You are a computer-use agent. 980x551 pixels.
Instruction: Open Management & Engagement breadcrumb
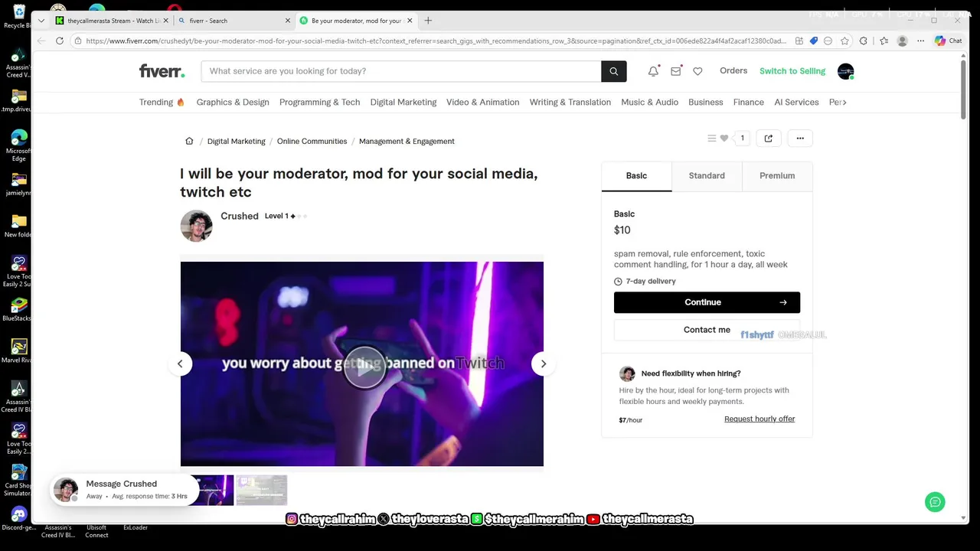(x=407, y=141)
